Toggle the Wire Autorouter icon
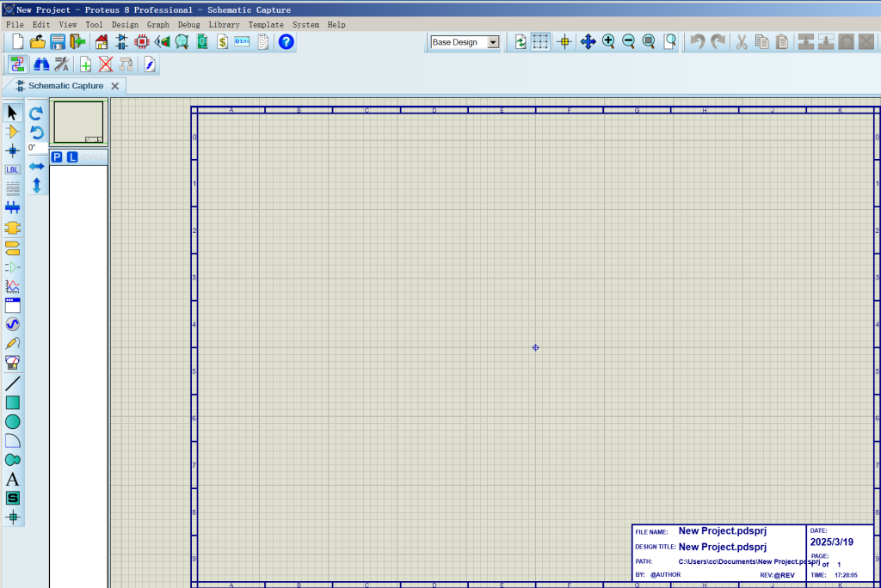Image resolution: width=881 pixels, height=588 pixels. coord(17,64)
